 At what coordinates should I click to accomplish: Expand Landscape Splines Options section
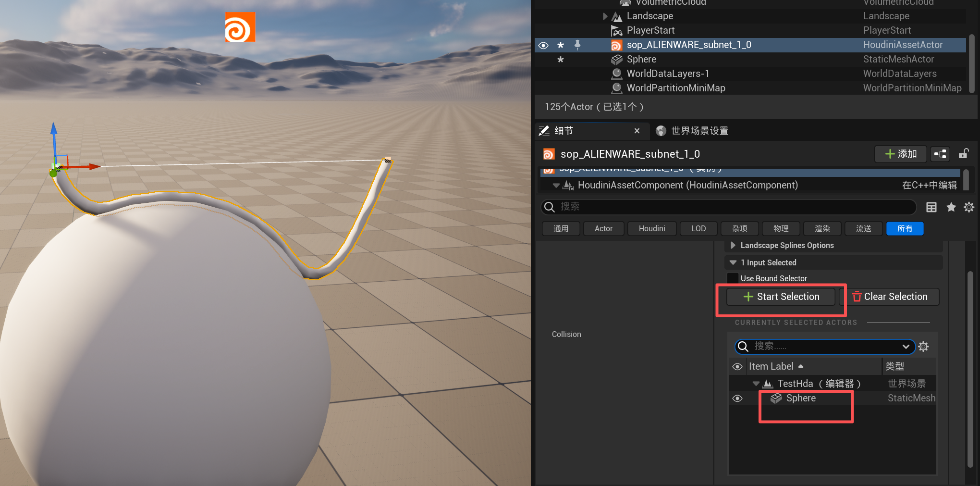pyautogui.click(x=733, y=246)
